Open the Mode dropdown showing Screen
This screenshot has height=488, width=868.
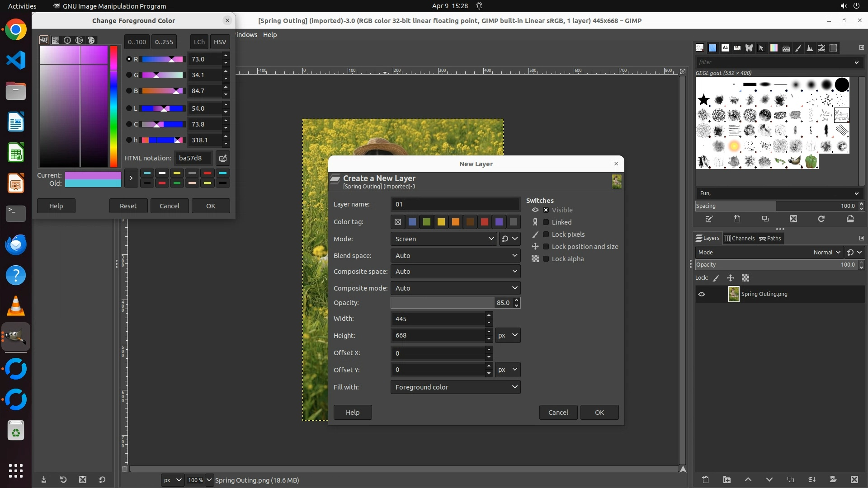[x=444, y=239]
